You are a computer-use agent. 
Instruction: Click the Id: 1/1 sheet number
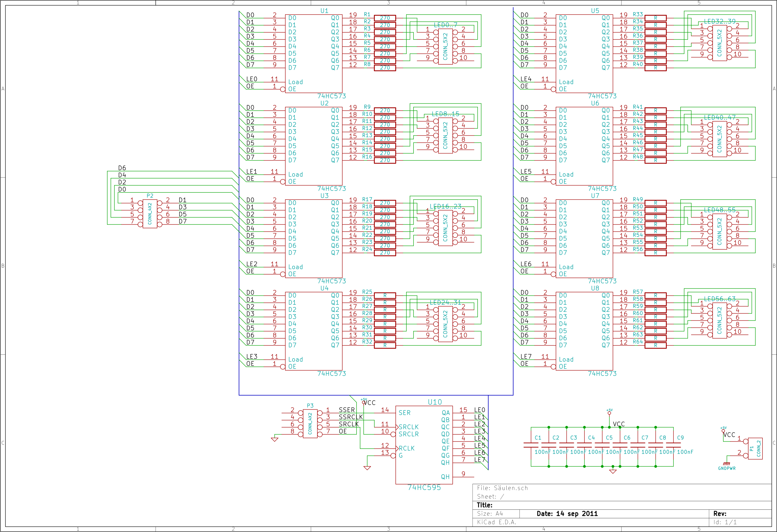tap(725, 522)
